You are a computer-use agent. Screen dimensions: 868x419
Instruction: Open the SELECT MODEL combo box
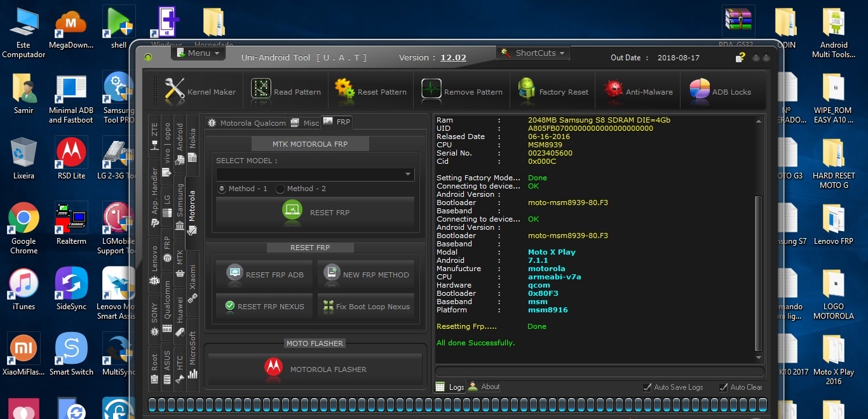click(x=315, y=174)
